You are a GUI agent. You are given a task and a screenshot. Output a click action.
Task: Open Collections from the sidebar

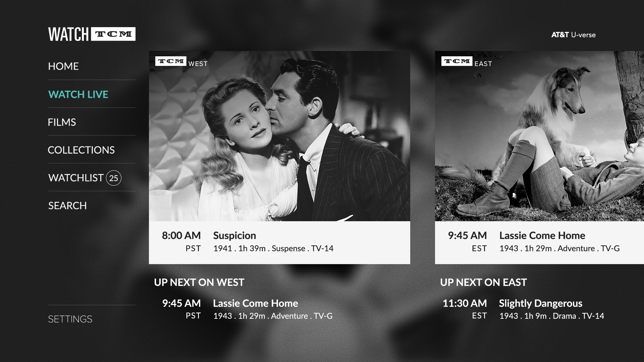tap(81, 150)
